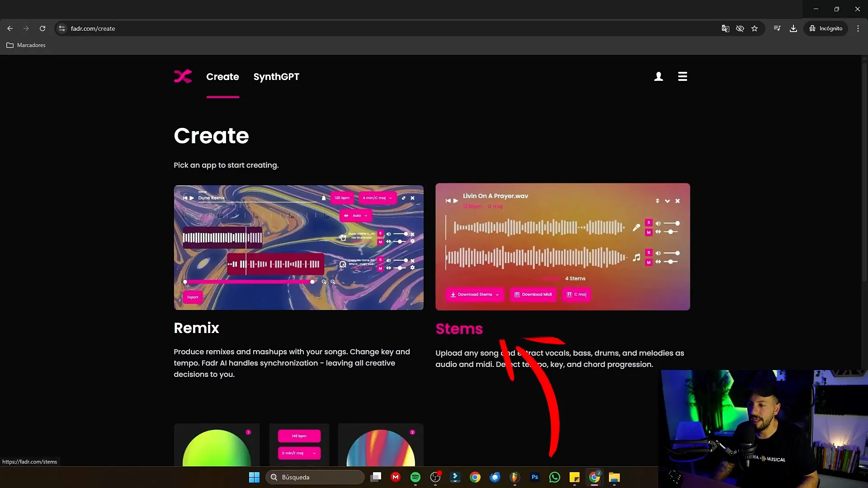Go back with the browser back arrow
Viewport: 868px width, 488px height.
(10, 28)
